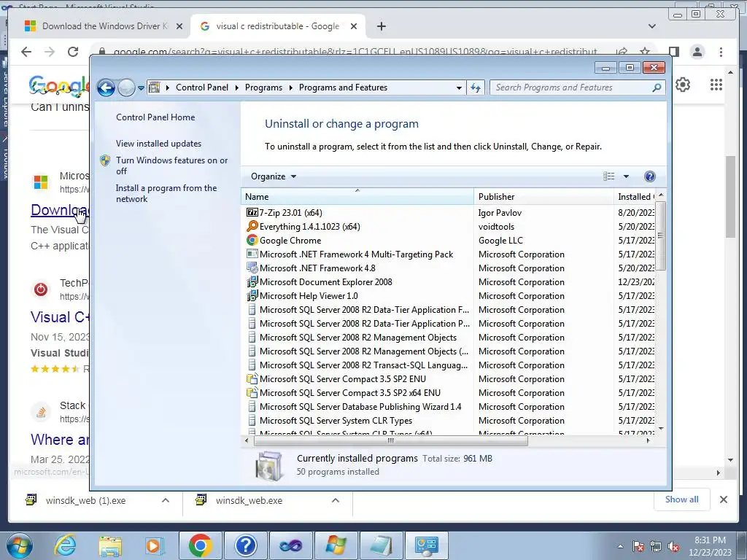Click Programs and Features breadcrumb

[343, 87]
